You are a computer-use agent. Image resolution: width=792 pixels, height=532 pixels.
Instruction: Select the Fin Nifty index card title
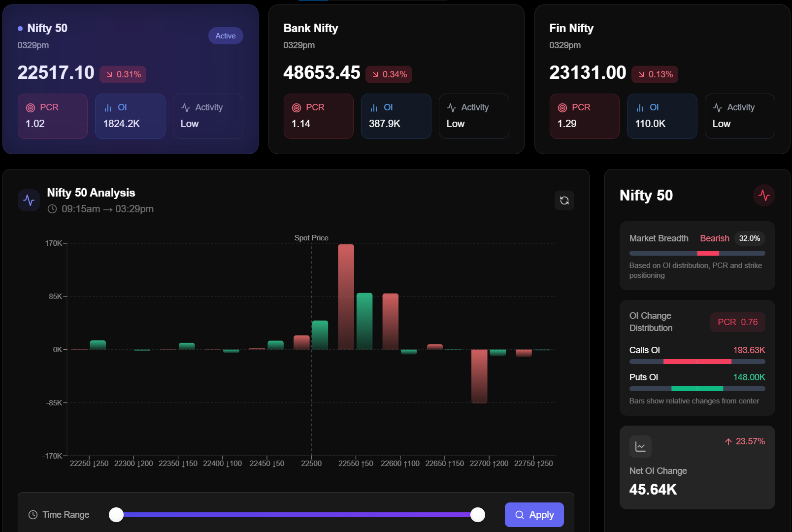(571, 28)
